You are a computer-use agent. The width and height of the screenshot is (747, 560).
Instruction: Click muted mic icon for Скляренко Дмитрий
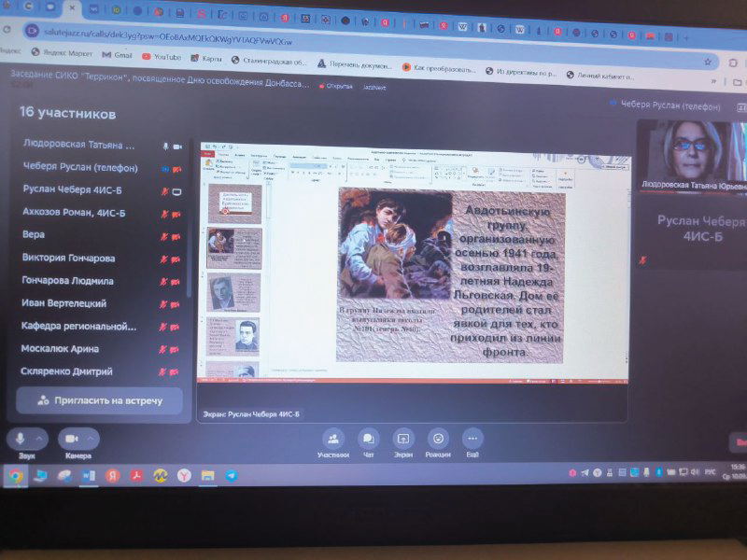pyautogui.click(x=162, y=371)
